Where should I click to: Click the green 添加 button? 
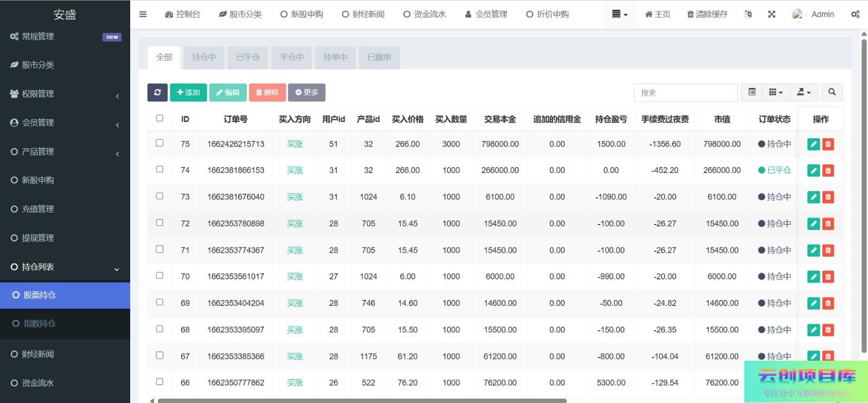(188, 93)
